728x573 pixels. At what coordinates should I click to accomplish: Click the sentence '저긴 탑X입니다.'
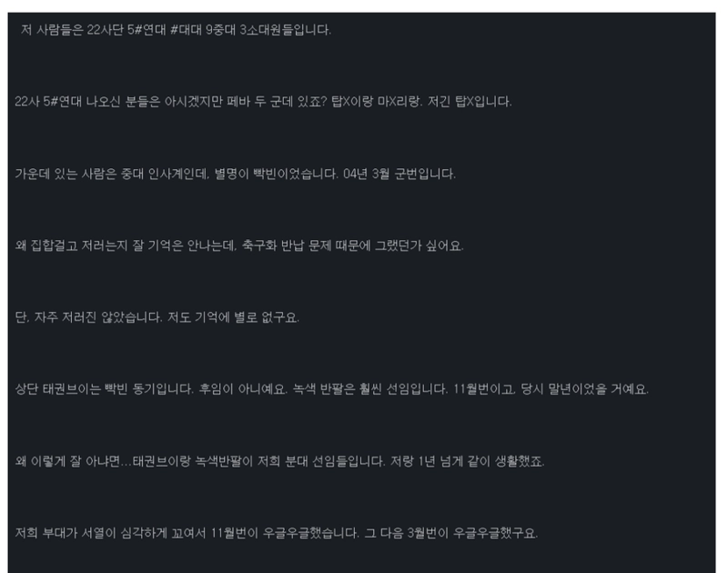pos(470,102)
